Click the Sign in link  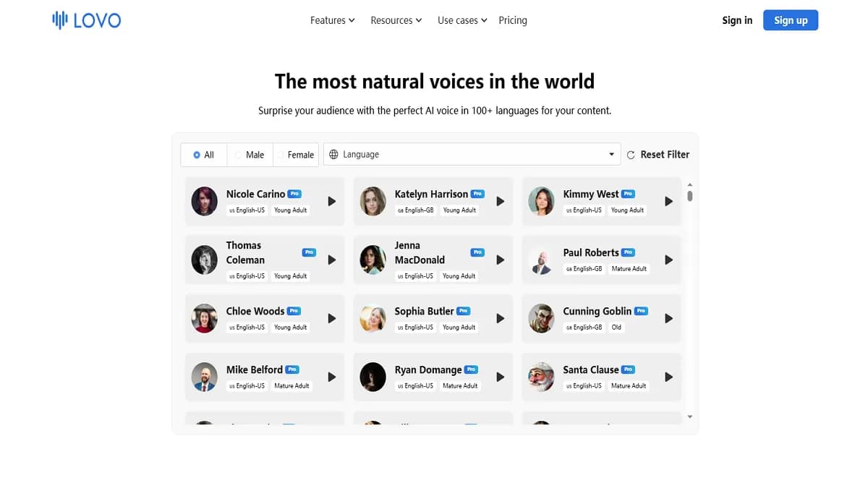pos(737,20)
